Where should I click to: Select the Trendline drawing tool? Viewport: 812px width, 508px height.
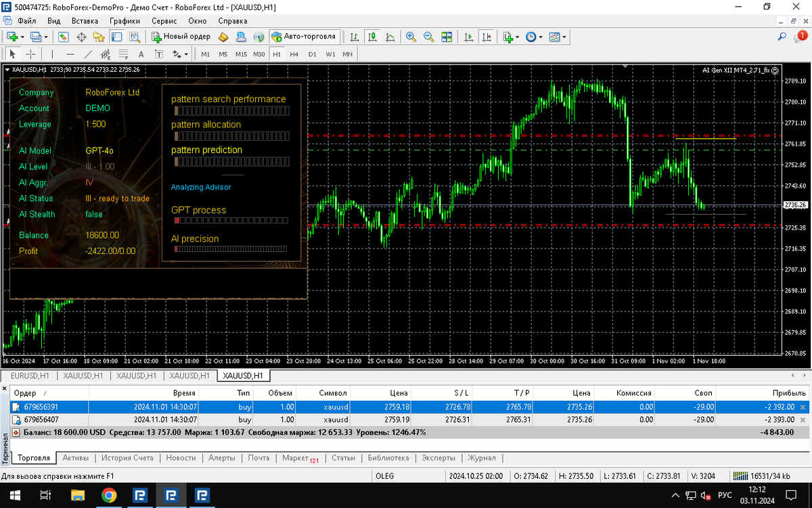tap(88, 54)
